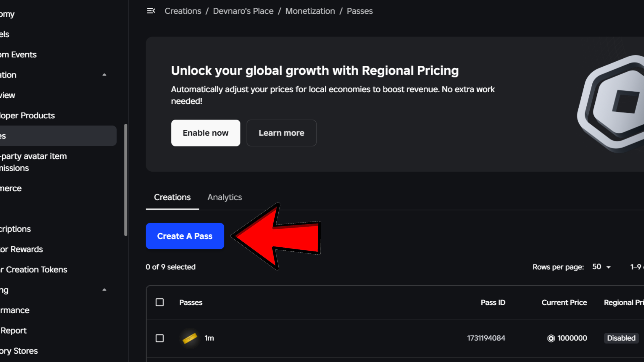This screenshot has width=644, height=362.
Task: Open the Rows per page dropdown
Action: (x=601, y=267)
